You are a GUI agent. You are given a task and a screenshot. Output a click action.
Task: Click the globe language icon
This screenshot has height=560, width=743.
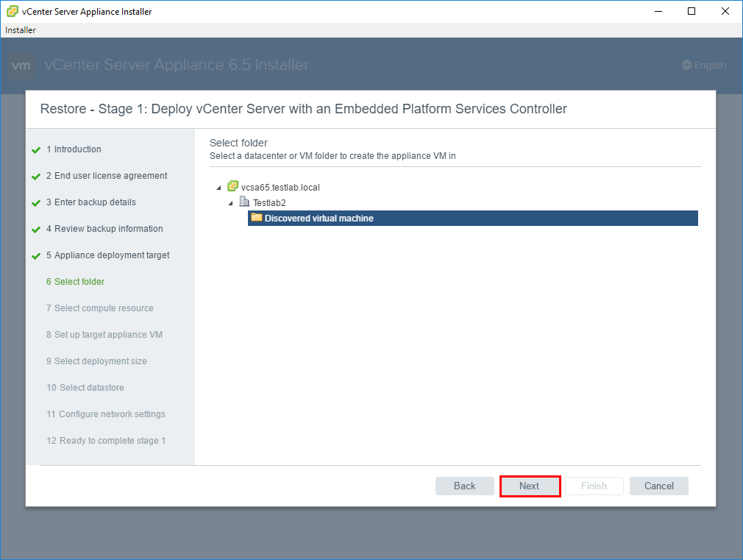tap(686, 65)
